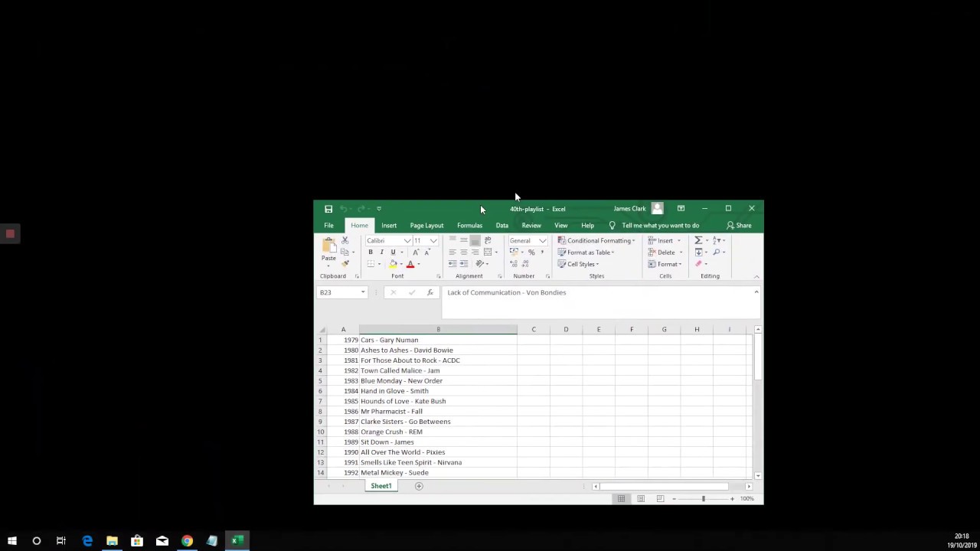Viewport: 980px width, 551px height.
Task: Switch to the Review tab
Action: [531, 225]
